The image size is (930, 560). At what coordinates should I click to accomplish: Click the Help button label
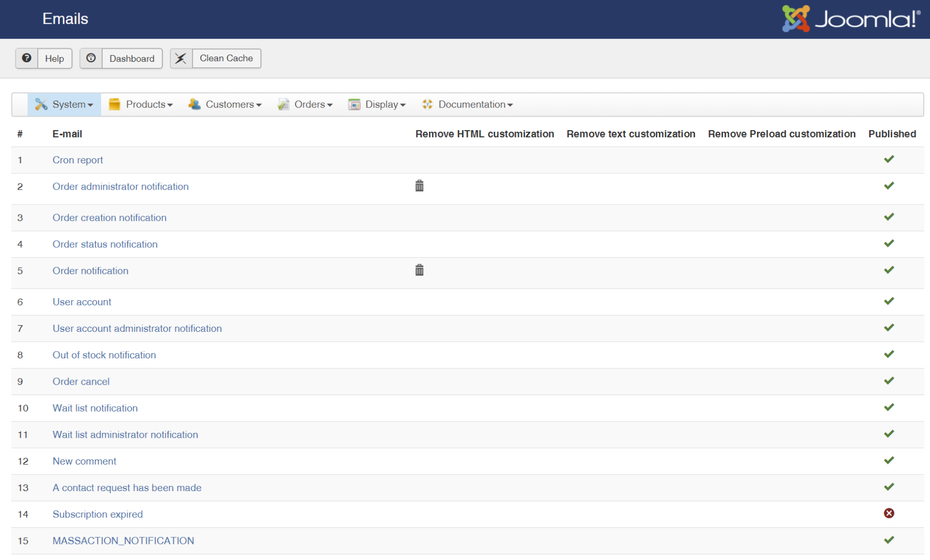(x=54, y=59)
